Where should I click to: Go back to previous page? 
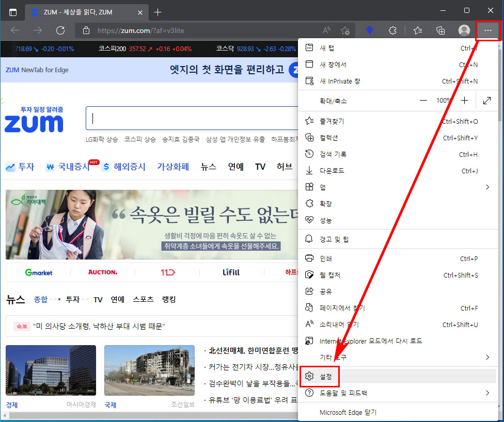pos(15,30)
